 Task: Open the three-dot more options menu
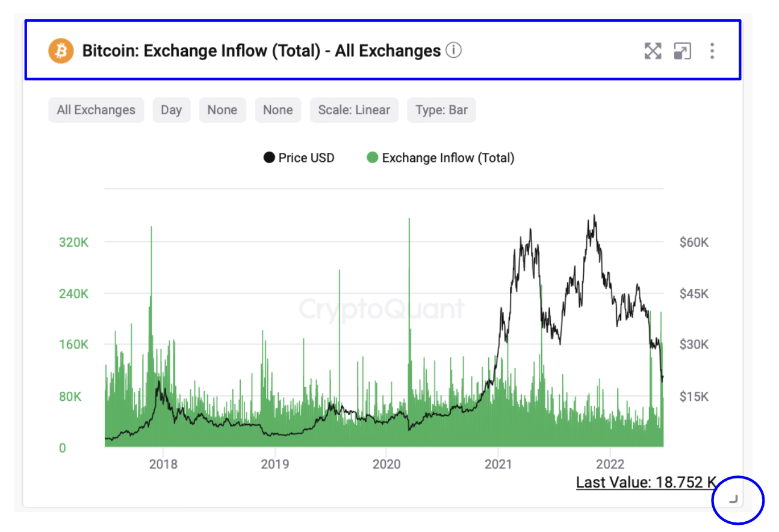712,51
